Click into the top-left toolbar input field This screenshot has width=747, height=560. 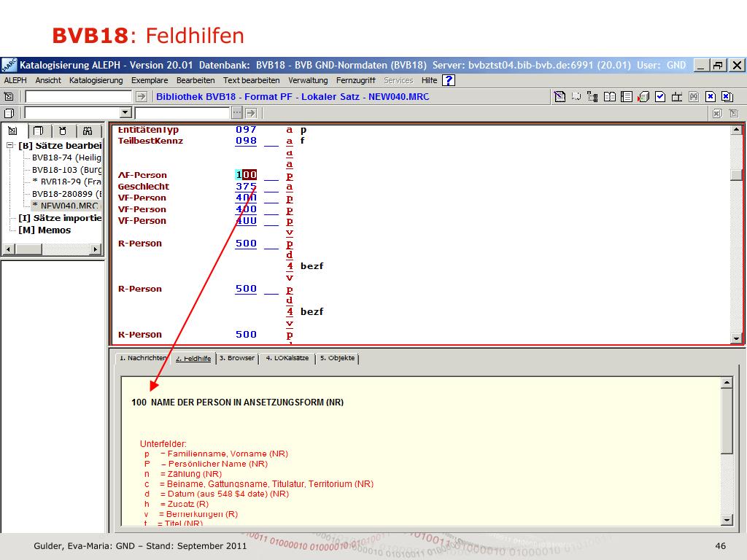coord(79,96)
